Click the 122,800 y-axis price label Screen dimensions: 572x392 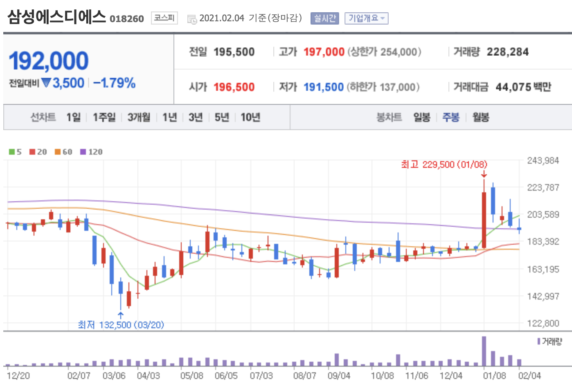click(x=543, y=323)
